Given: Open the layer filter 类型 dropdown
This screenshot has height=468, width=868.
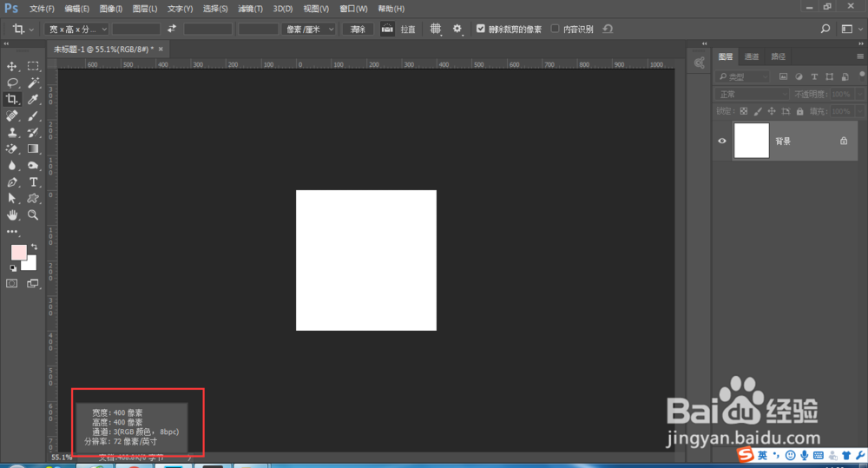Looking at the screenshot, I should pyautogui.click(x=742, y=76).
